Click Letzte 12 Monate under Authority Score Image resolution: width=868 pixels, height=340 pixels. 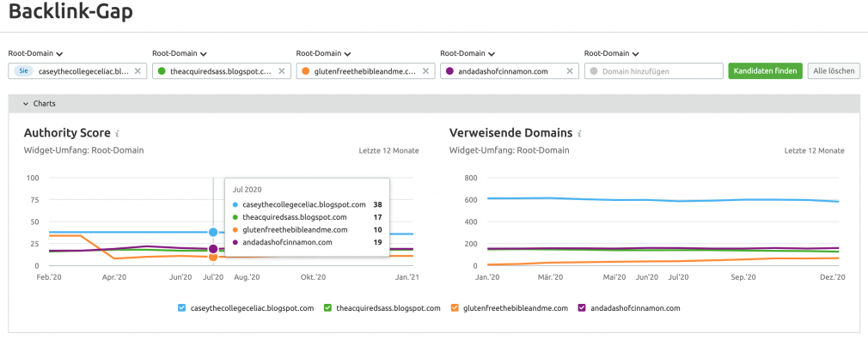pos(388,151)
